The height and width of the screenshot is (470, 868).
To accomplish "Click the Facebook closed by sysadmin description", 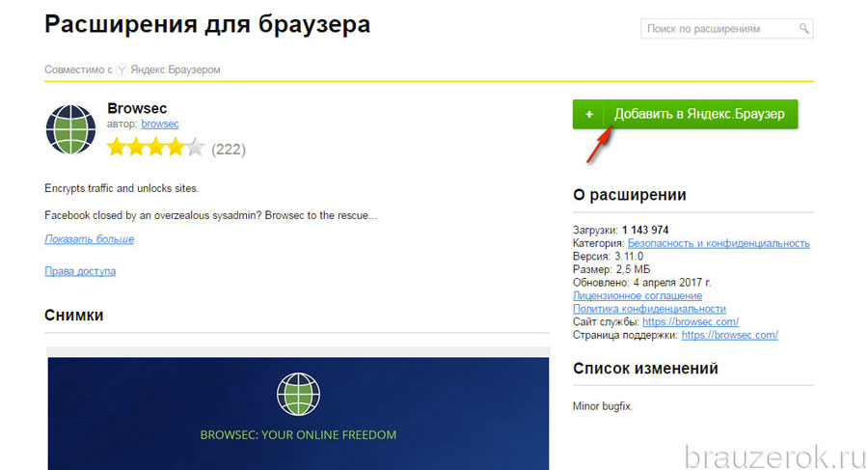I will point(210,215).
